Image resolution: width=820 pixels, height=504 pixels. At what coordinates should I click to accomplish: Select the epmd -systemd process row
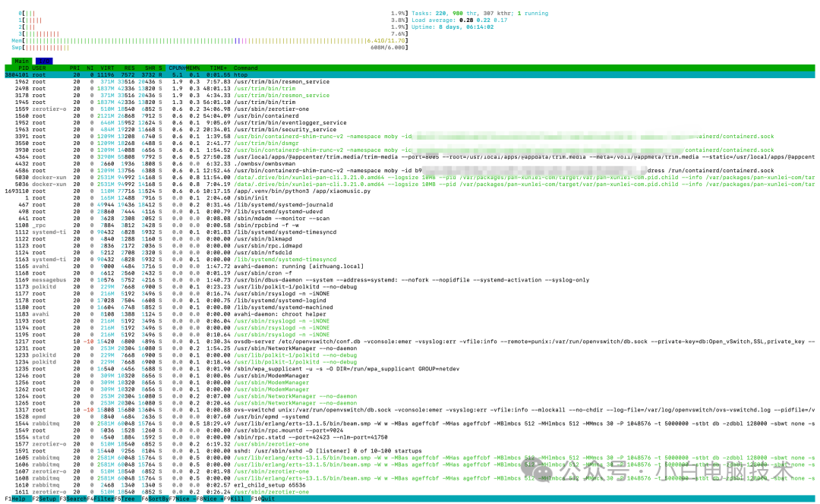[x=410, y=417]
